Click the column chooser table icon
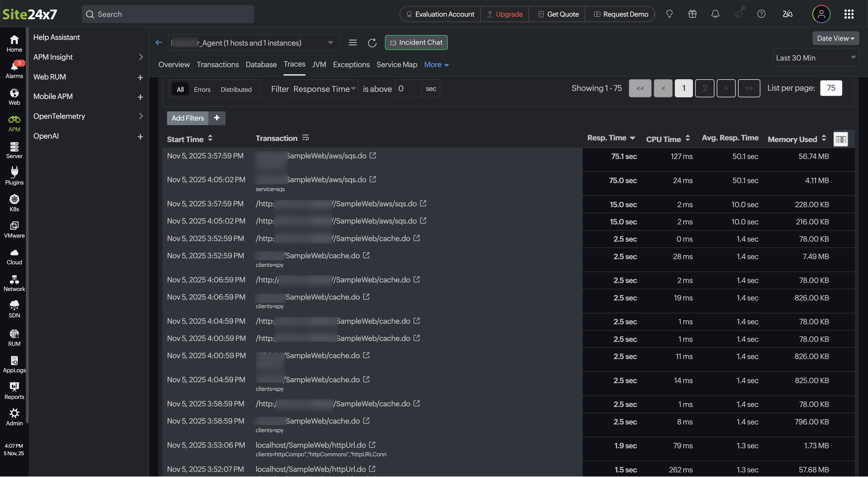The width and height of the screenshot is (868, 477). [840, 139]
